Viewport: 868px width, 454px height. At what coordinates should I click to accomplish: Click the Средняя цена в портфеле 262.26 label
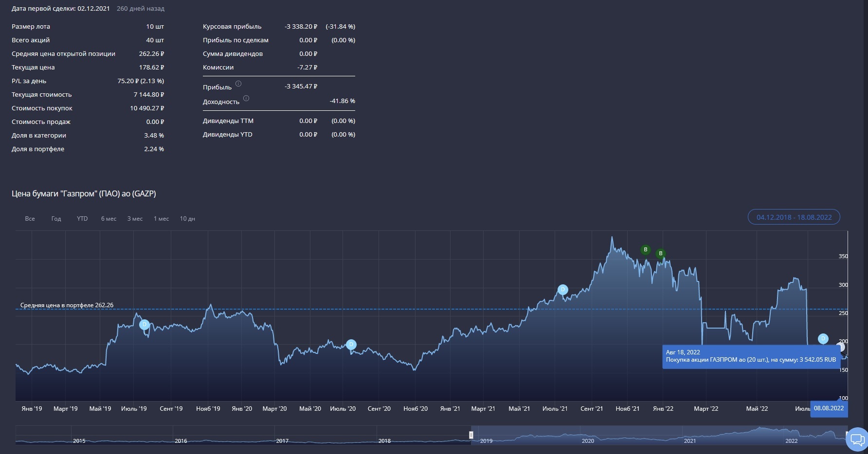pos(67,305)
